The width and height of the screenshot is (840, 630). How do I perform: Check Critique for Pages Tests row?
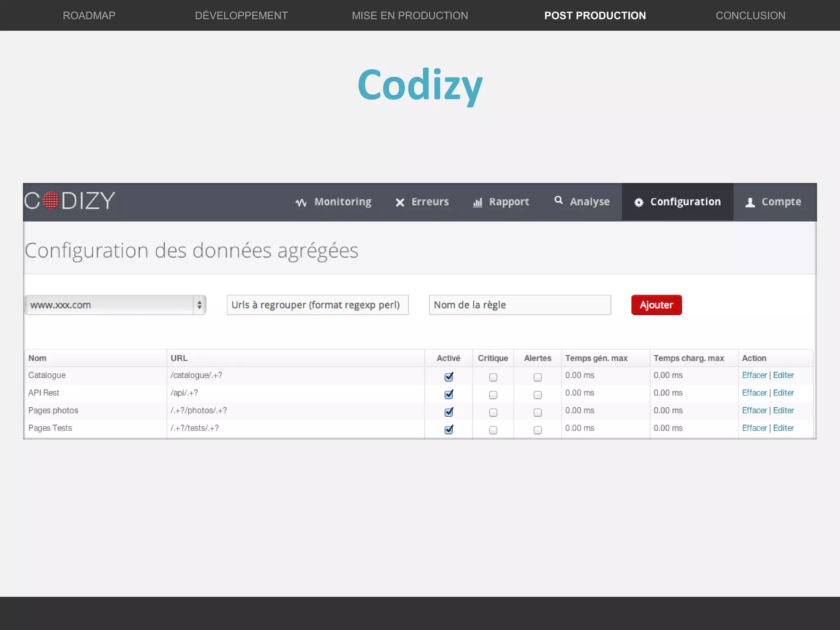[x=493, y=430]
